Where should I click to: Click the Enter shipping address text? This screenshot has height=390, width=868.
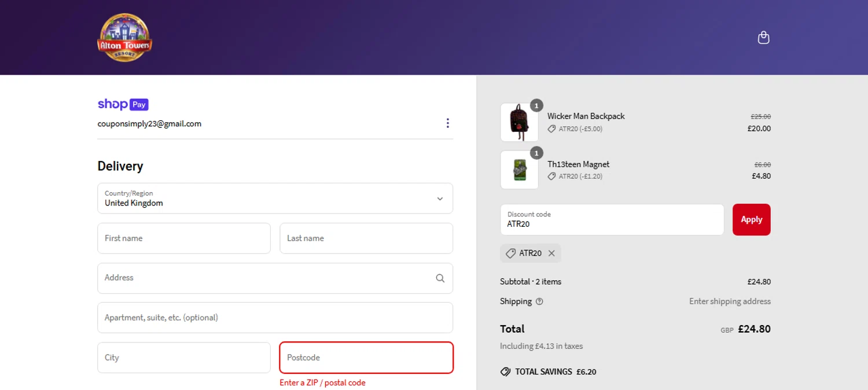(730, 301)
